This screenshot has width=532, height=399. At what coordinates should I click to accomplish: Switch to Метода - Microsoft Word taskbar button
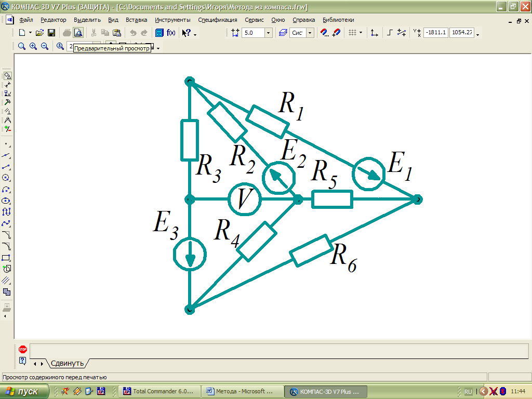point(242,392)
